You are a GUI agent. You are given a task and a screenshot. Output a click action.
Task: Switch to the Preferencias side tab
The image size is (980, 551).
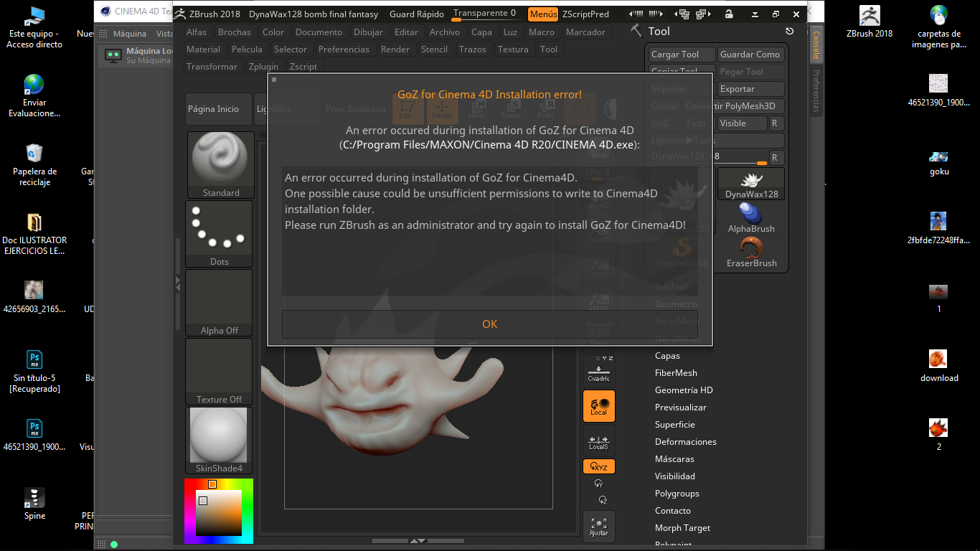[816, 91]
